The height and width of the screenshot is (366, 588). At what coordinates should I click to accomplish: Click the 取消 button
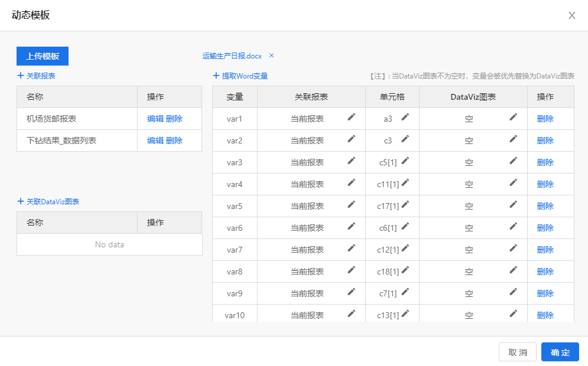518,352
